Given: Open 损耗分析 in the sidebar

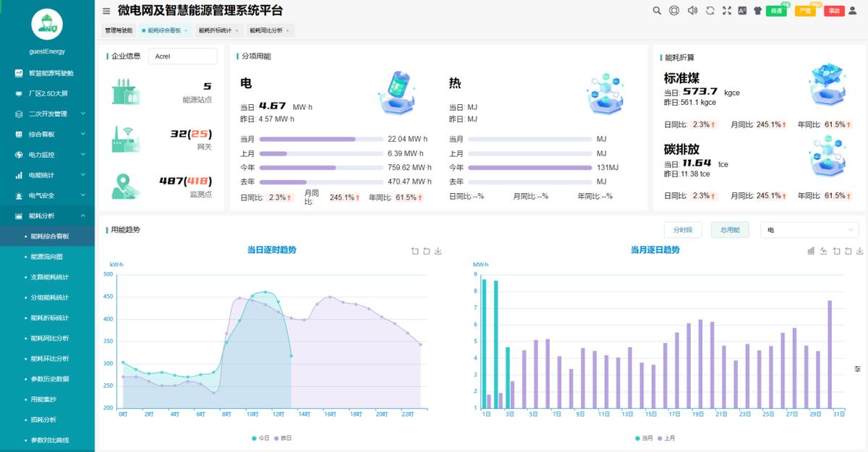Looking at the screenshot, I should tap(47, 419).
